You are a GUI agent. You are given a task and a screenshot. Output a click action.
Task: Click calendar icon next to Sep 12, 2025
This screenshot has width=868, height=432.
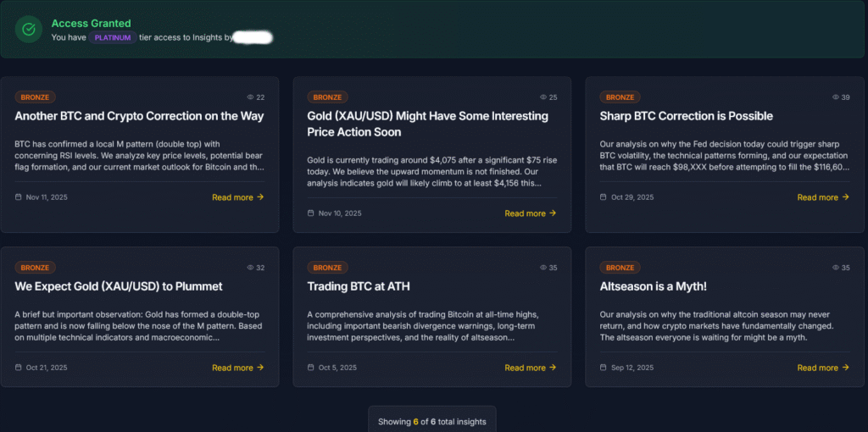pos(604,368)
